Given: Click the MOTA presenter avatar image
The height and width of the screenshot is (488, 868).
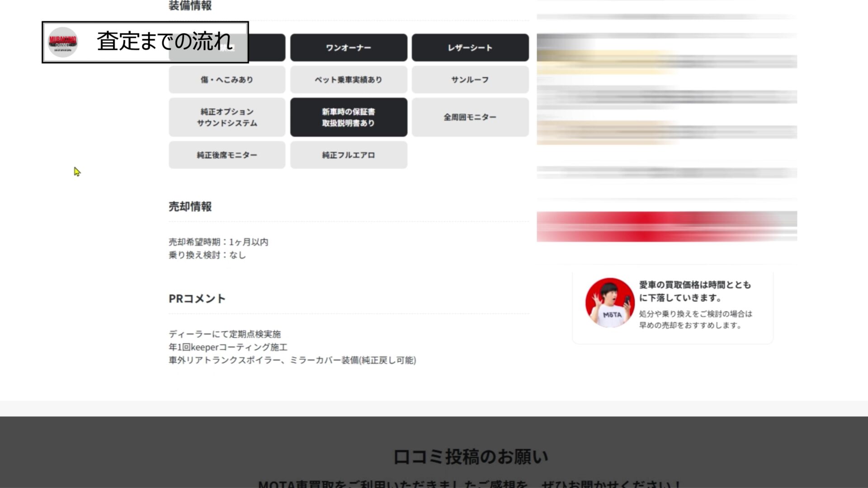Looking at the screenshot, I should [610, 302].
